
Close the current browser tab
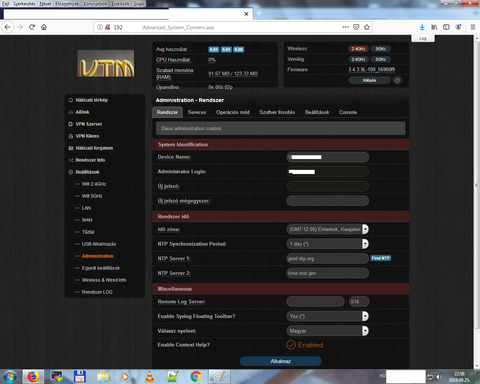[x=246, y=14]
